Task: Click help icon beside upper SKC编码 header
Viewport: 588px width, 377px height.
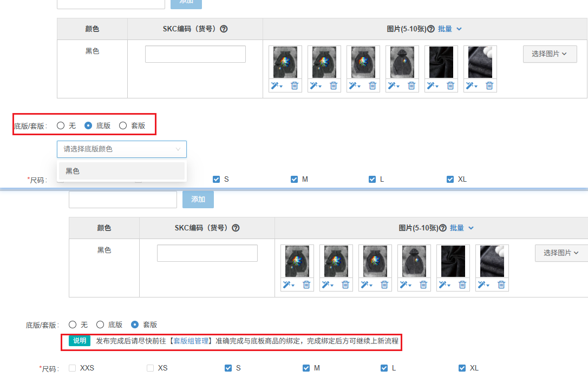Action: pos(224,29)
